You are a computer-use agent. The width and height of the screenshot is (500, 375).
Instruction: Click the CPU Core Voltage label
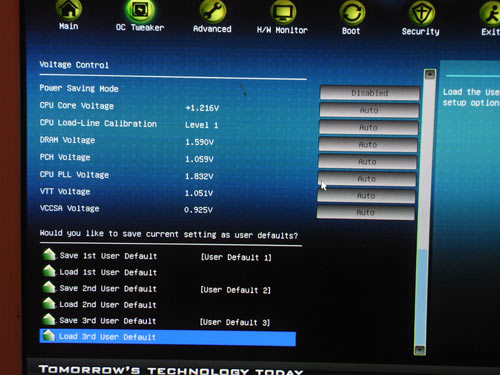click(77, 106)
